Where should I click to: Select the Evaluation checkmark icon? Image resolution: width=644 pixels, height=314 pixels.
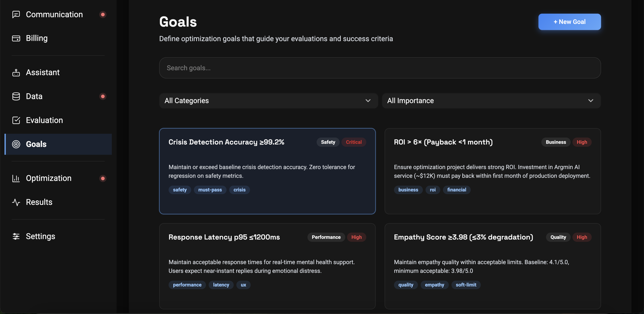[16, 120]
